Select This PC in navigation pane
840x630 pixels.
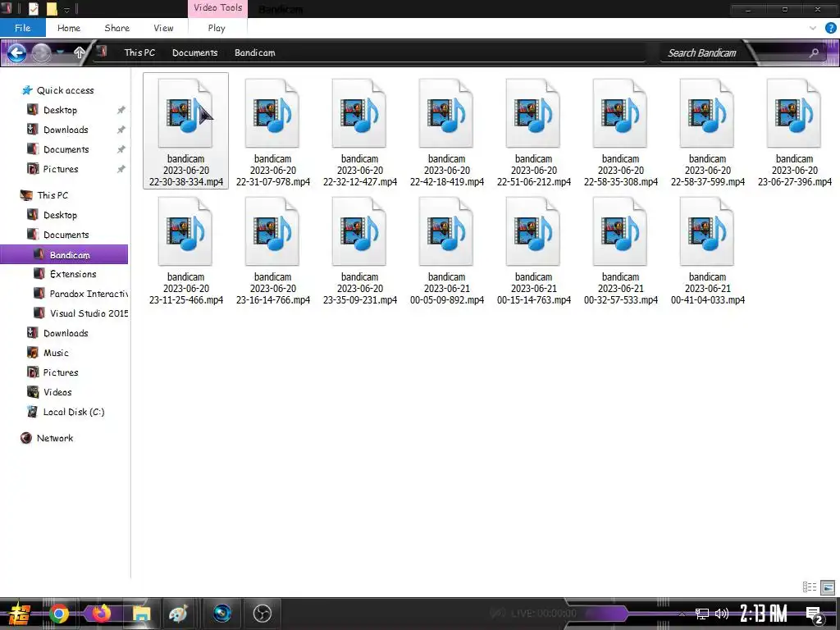tap(52, 195)
